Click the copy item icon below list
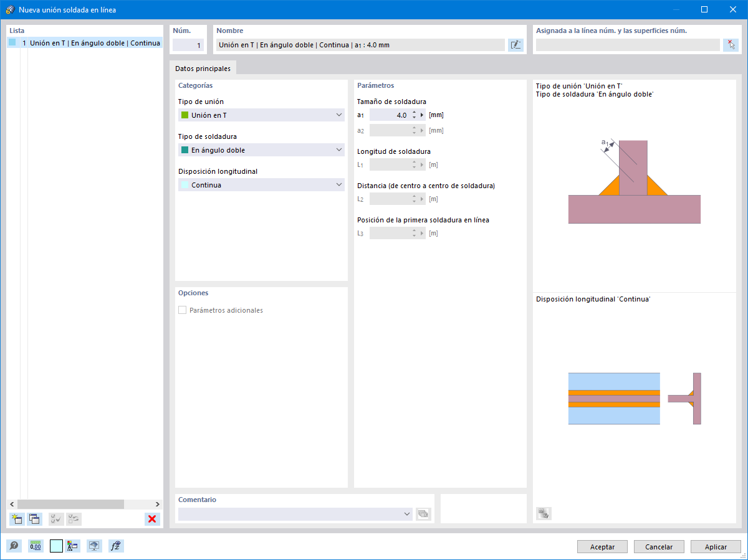The height and width of the screenshot is (560, 748). 34,519
